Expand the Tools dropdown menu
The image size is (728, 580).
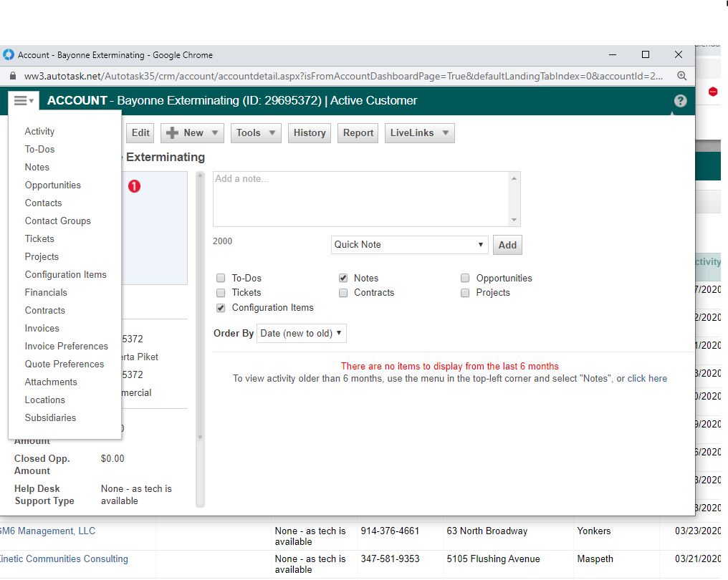[x=256, y=133]
